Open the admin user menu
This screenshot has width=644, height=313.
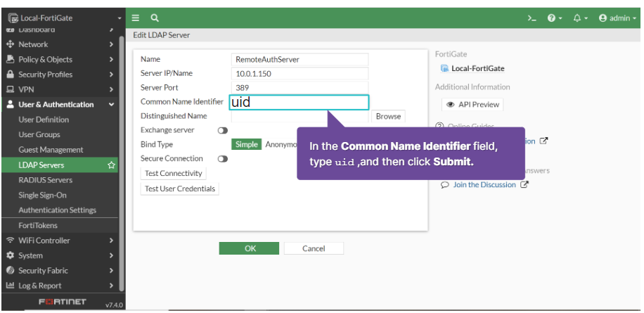(x=617, y=18)
